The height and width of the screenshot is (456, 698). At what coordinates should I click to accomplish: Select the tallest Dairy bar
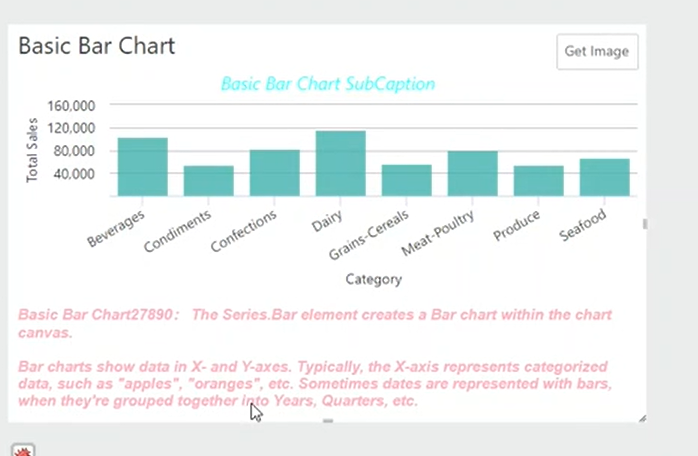[341, 163]
